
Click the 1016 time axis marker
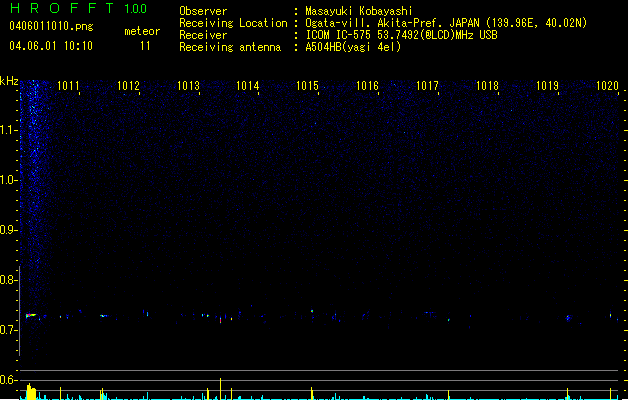tap(367, 86)
